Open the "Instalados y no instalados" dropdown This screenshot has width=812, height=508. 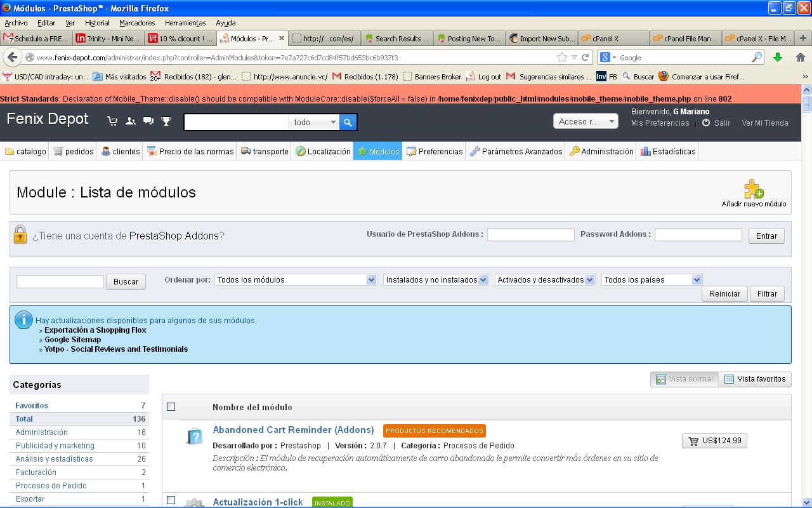click(x=435, y=280)
